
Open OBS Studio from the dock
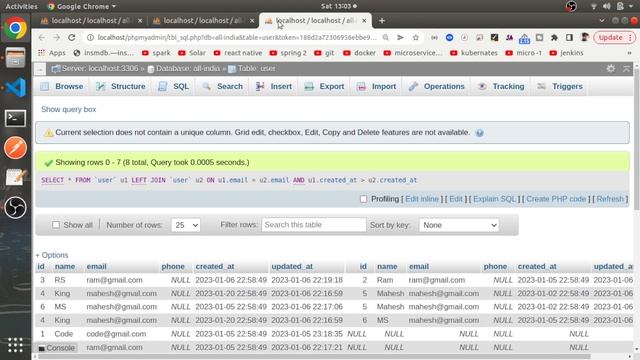click(16, 207)
